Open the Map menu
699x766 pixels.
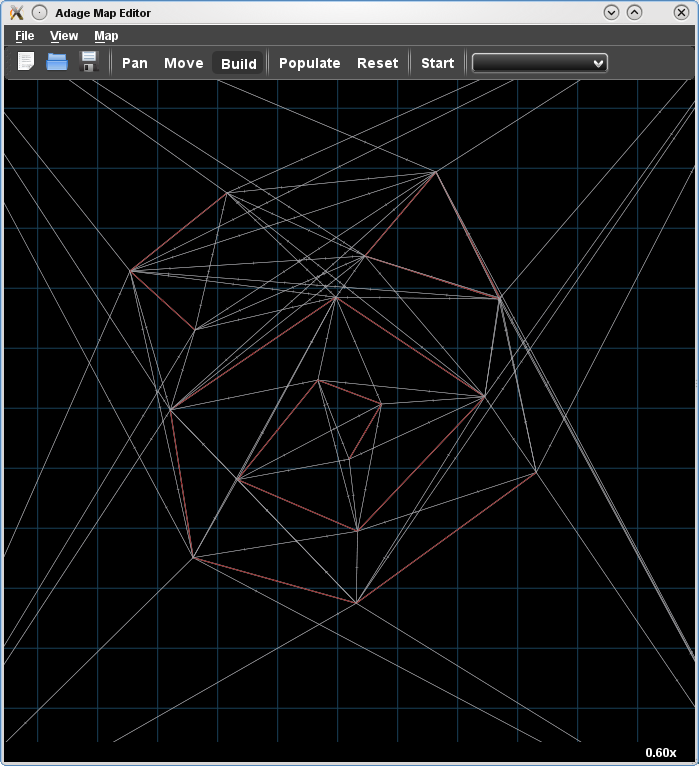point(106,36)
